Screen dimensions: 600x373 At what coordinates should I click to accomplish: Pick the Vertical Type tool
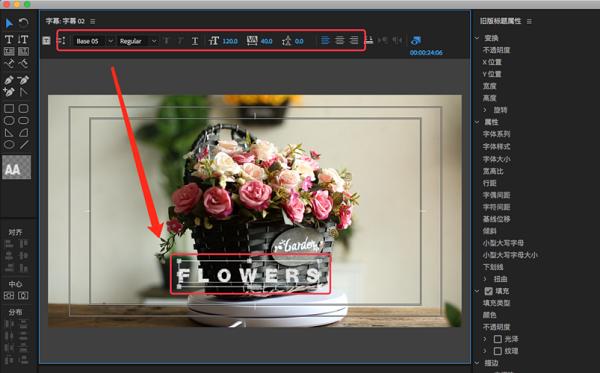23,39
